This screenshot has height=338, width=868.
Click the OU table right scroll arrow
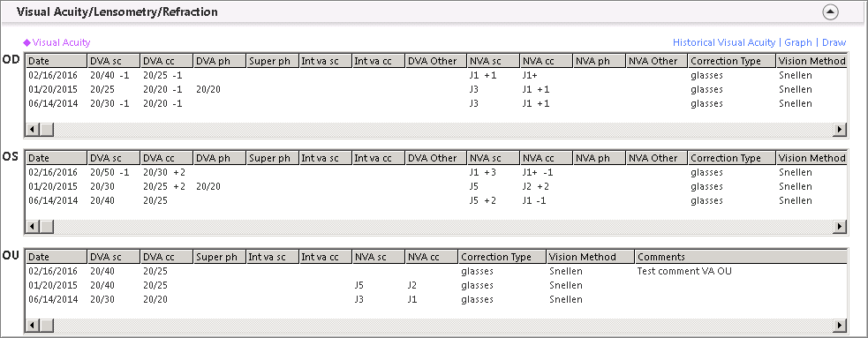pyautogui.click(x=840, y=325)
